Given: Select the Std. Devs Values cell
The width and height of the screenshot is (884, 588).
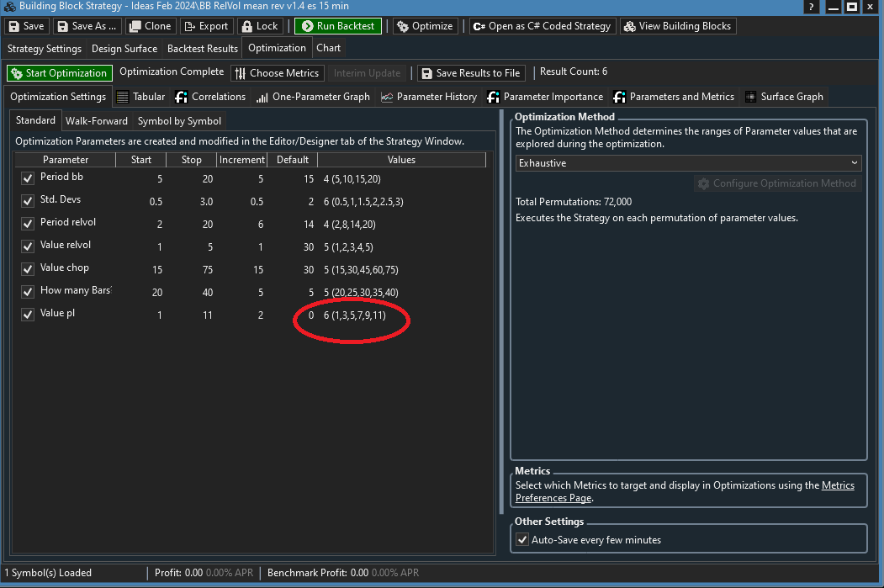Looking at the screenshot, I should tap(401, 201).
